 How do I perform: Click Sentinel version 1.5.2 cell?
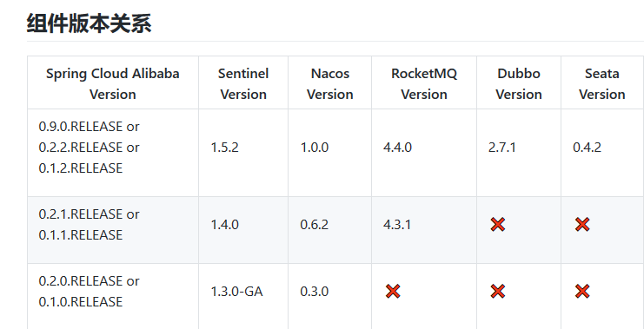(x=243, y=153)
